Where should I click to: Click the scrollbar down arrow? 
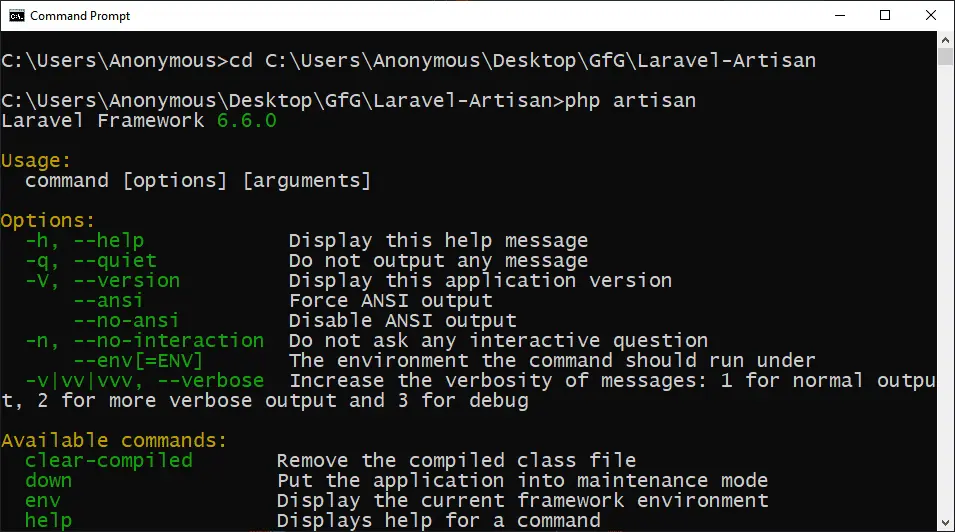[x=946, y=523]
